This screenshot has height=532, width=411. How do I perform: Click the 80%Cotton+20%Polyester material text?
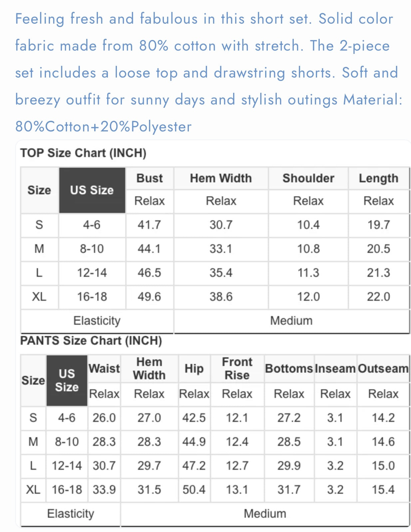coord(104,127)
